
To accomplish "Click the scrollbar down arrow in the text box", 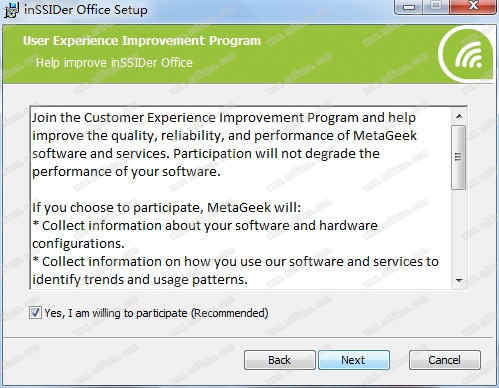I will pos(459,281).
